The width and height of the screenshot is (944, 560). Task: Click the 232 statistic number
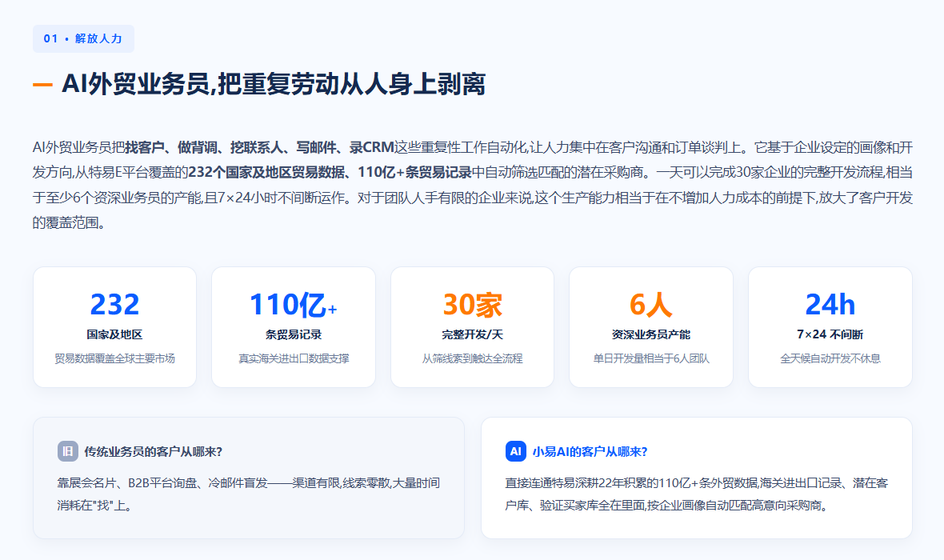point(114,304)
